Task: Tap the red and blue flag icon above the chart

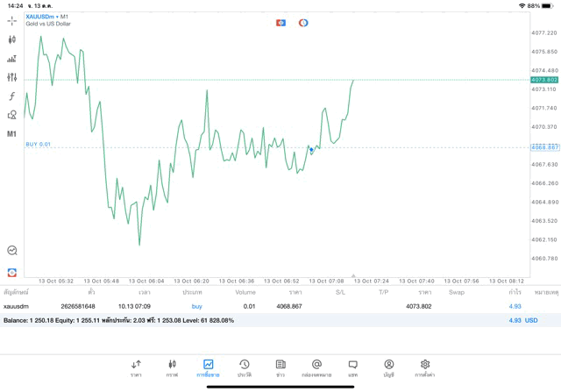Action: pos(280,23)
